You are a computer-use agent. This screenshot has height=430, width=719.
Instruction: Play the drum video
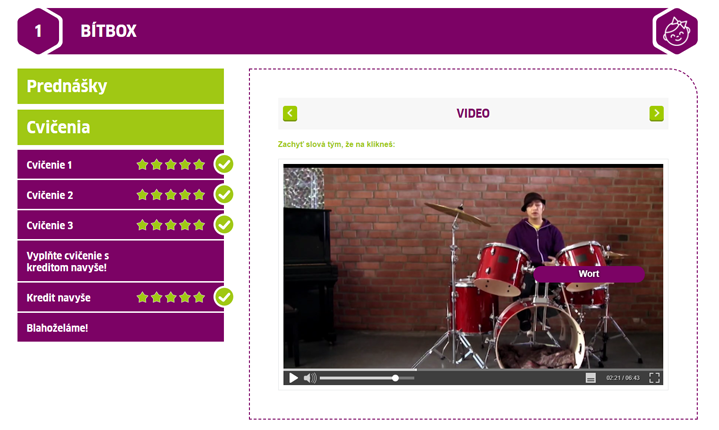point(293,378)
